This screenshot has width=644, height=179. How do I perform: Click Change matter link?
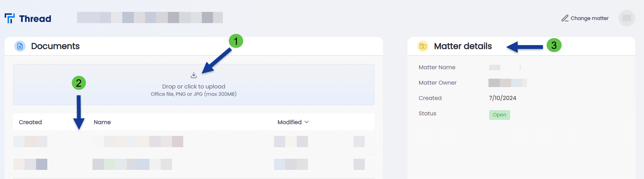pyautogui.click(x=589, y=18)
